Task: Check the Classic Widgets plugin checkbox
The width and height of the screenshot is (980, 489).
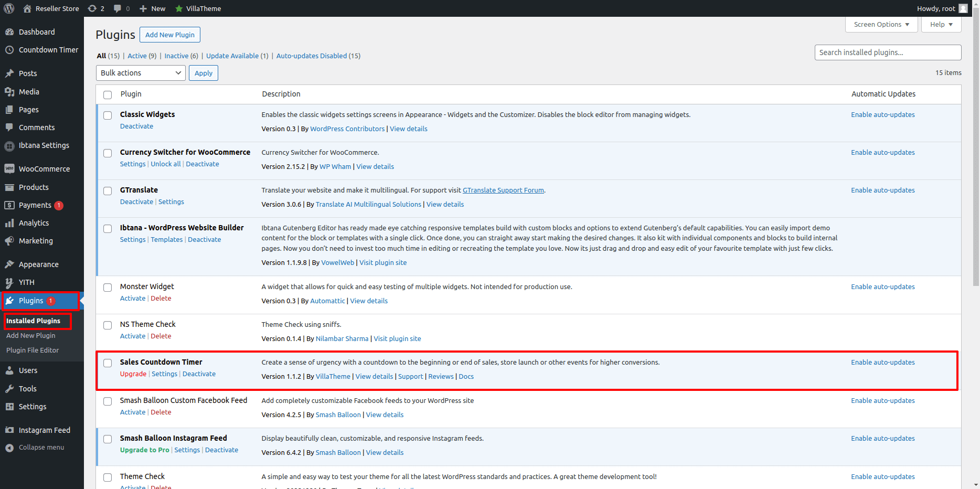Action: [108, 115]
